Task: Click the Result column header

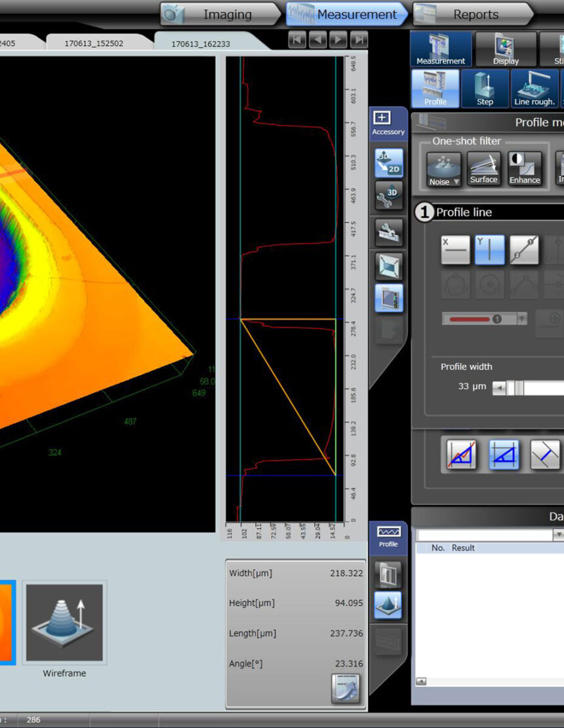Action: [463, 548]
